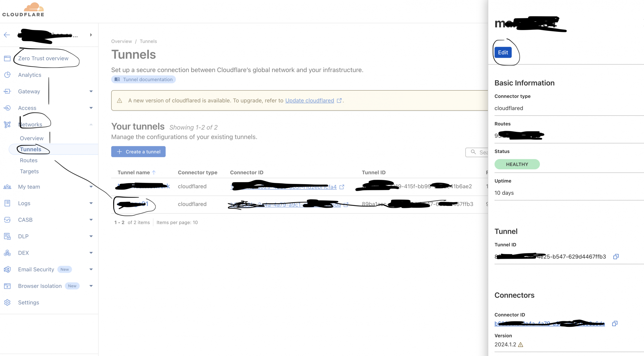644x356 pixels.
Task: Go back using the left arrow icon
Action: [7, 35]
